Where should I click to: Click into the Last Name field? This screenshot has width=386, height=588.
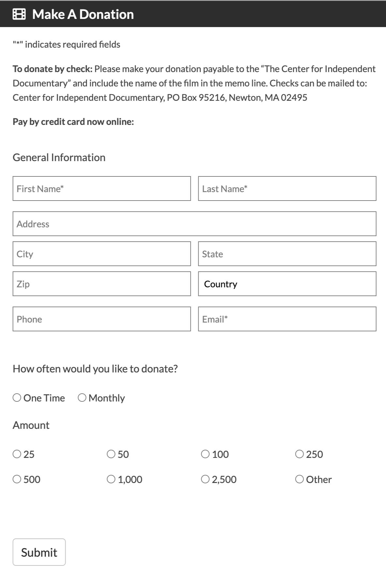point(287,188)
